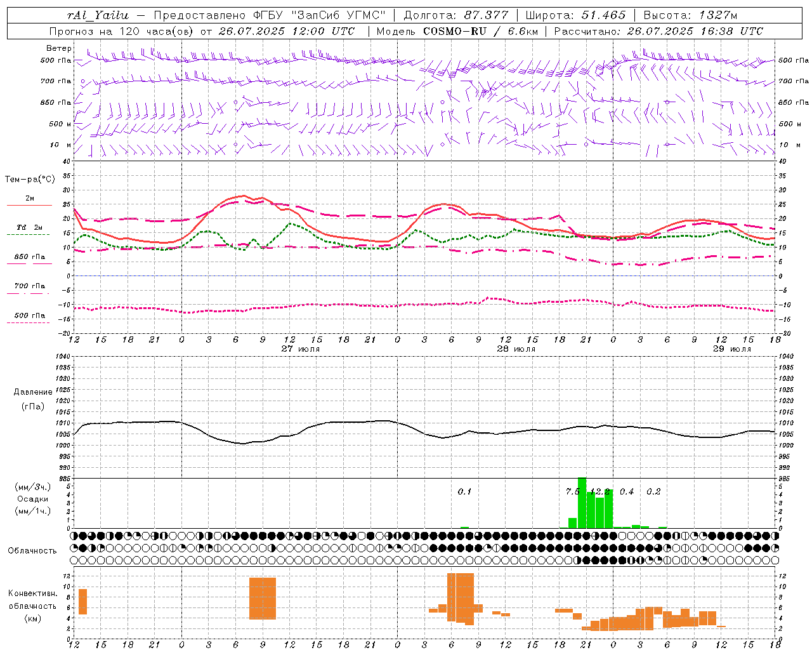Click the 0.1 precipitation total
Screen dimensions: 812x650
pos(465,491)
